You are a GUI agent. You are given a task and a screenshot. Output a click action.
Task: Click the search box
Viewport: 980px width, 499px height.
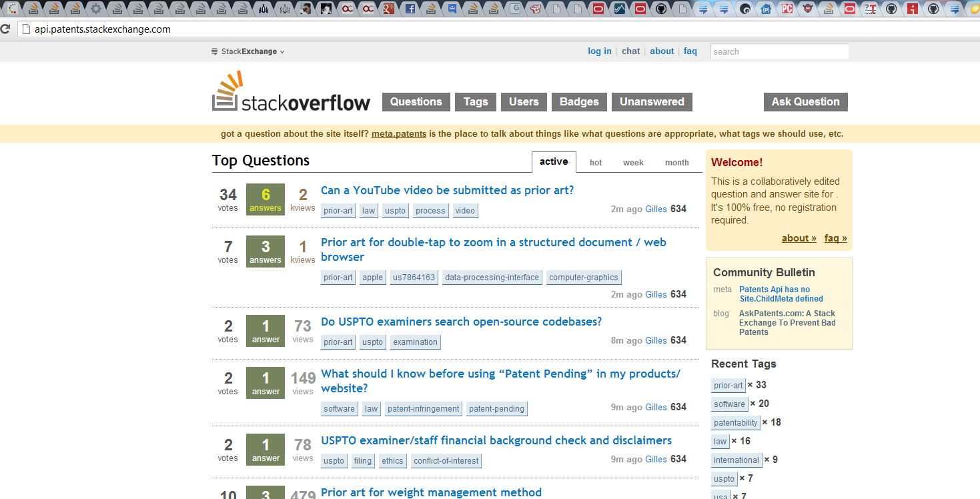779,51
